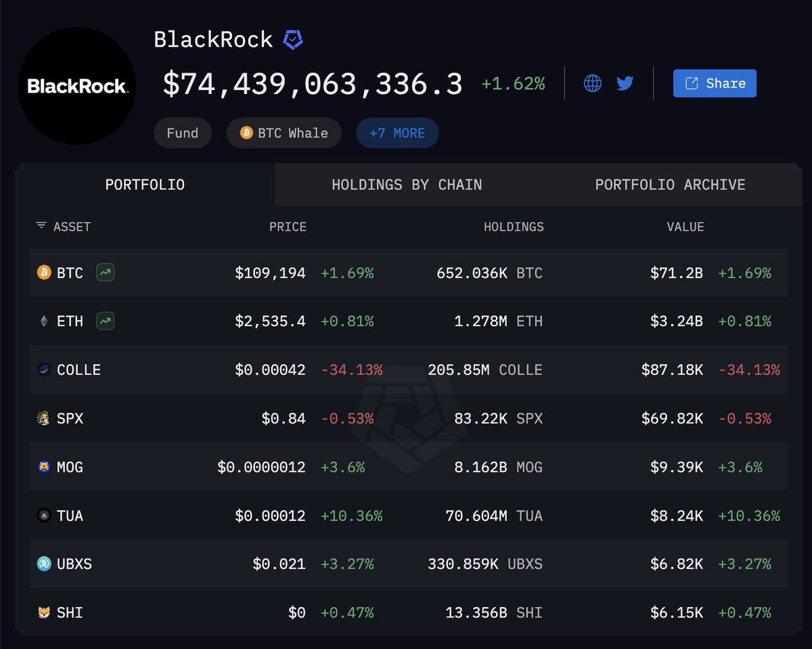Click the BTC token icon
Viewport: 812px width, 649px height.
pyautogui.click(x=43, y=273)
